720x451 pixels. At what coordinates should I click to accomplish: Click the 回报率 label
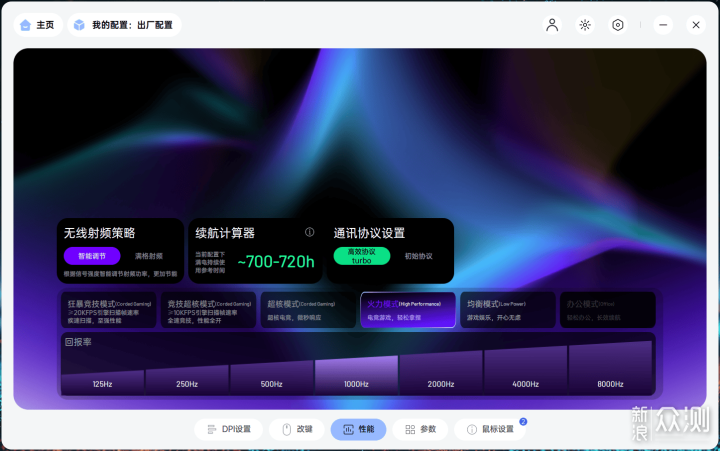pos(78,342)
